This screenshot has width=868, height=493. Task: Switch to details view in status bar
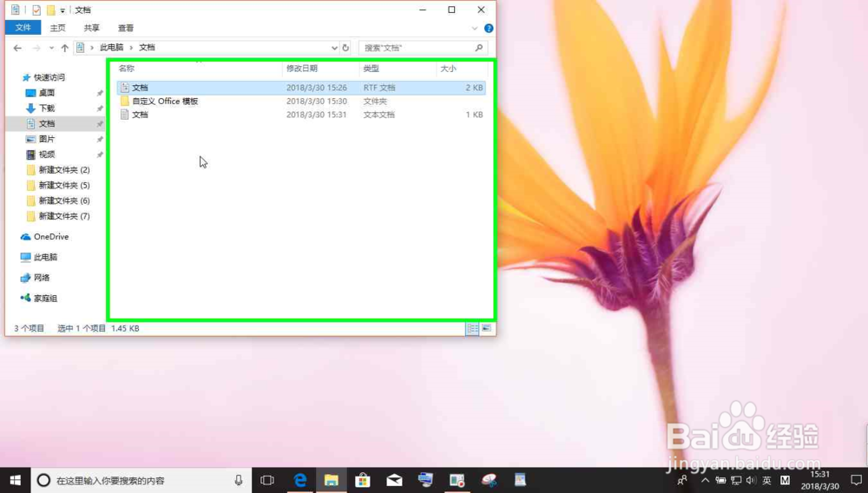click(472, 328)
